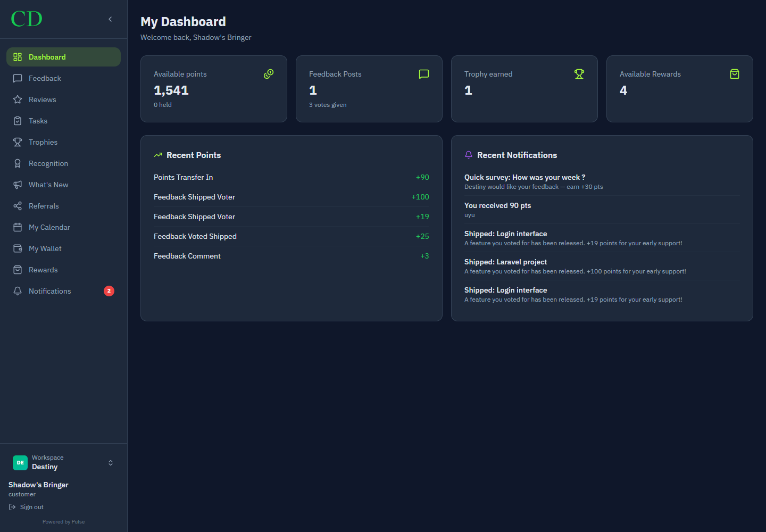766x532 pixels.
Task: Click the Feedback speech bubble sidebar icon
Action: pos(18,78)
